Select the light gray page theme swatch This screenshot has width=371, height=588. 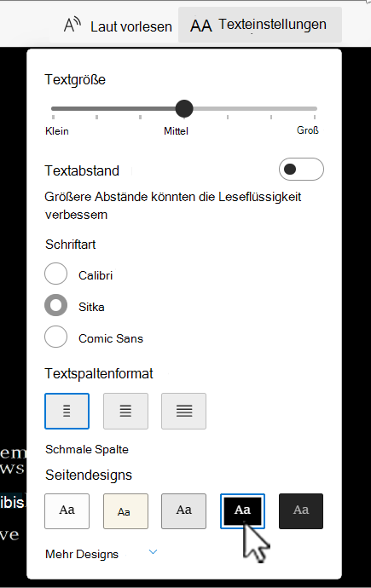point(184,511)
